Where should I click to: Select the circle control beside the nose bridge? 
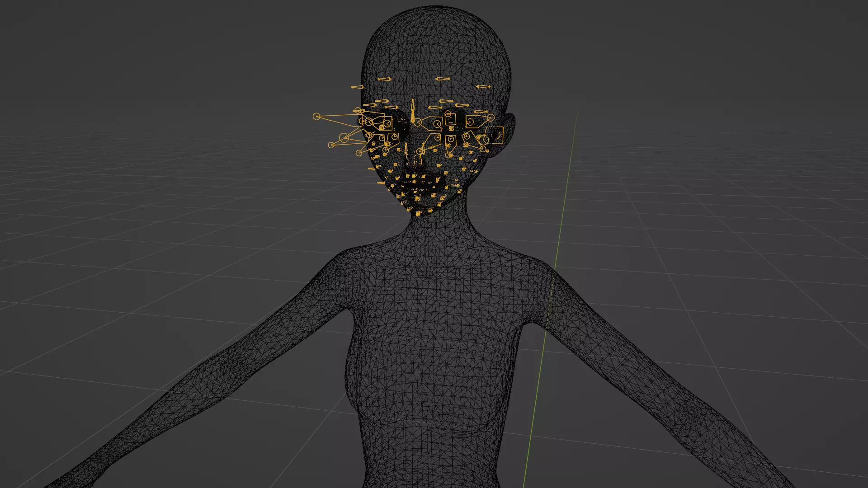pyautogui.click(x=418, y=122)
